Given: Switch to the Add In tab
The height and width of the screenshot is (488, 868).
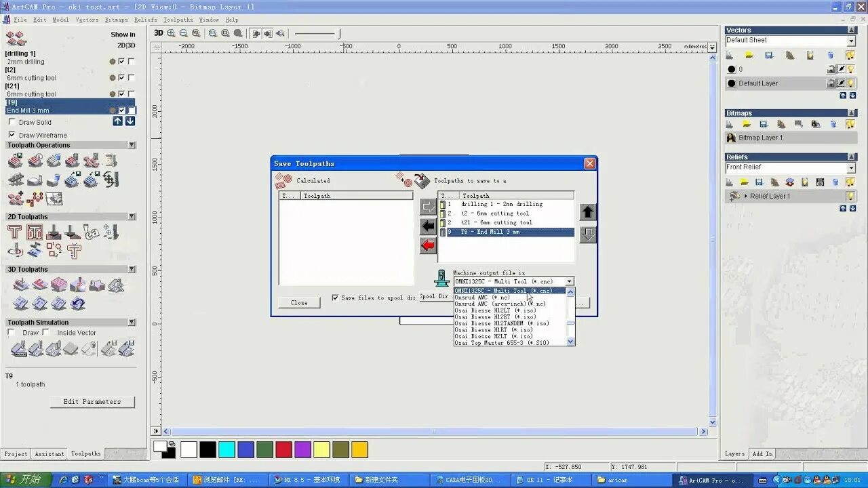Looking at the screenshot, I should (762, 454).
